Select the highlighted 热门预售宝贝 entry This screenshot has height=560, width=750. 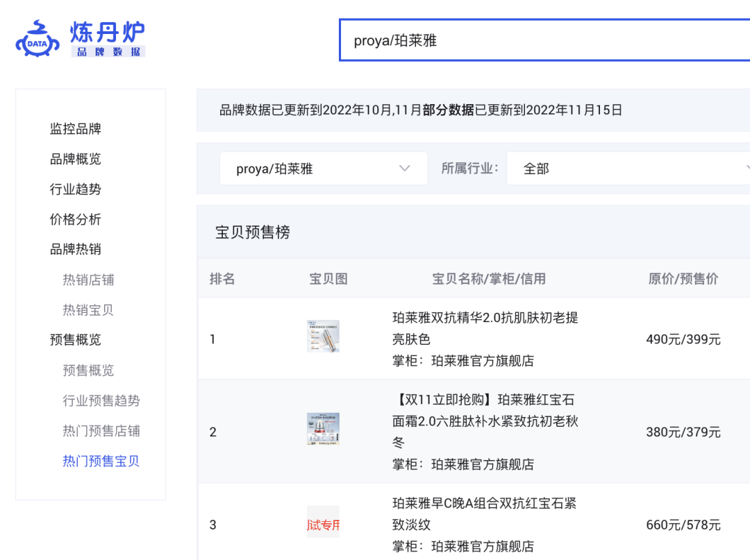pos(102,461)
